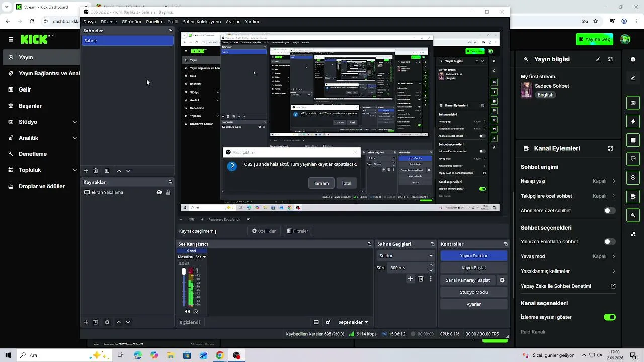Open the Düzenle menu in OBS

tap(109, 22)
